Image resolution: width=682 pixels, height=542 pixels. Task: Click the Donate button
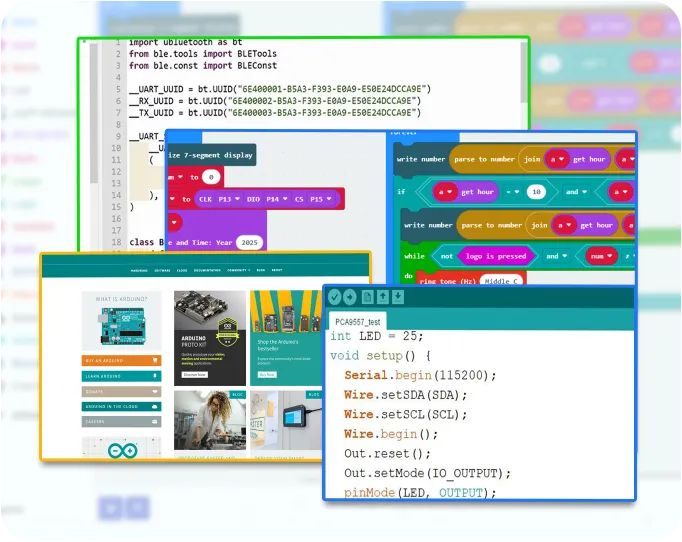coord(121,391)
